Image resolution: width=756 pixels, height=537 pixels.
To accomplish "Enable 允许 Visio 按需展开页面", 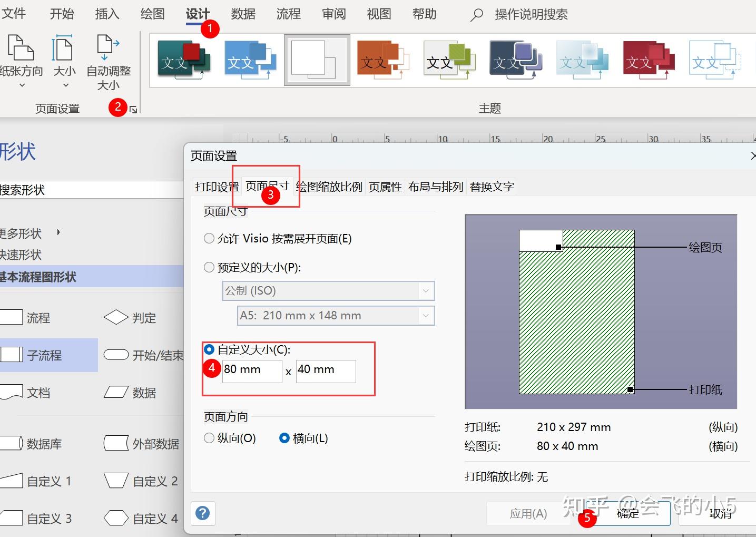I will (209, 238).
